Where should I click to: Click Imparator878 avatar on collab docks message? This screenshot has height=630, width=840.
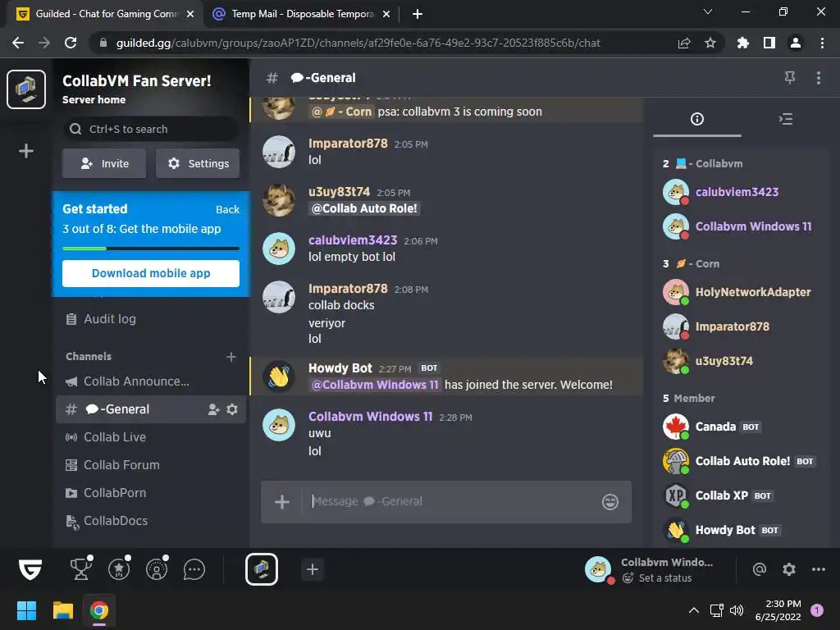[x=279, y=296]
